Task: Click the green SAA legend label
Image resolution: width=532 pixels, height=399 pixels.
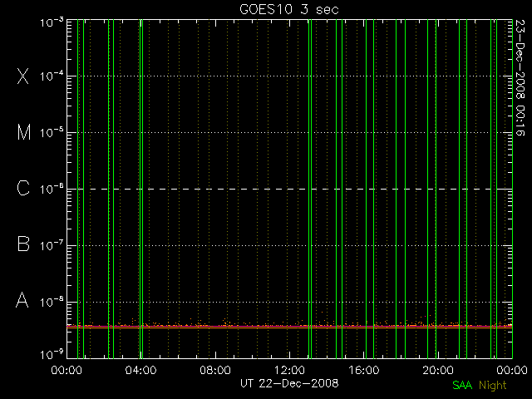Action: point(462,386)
